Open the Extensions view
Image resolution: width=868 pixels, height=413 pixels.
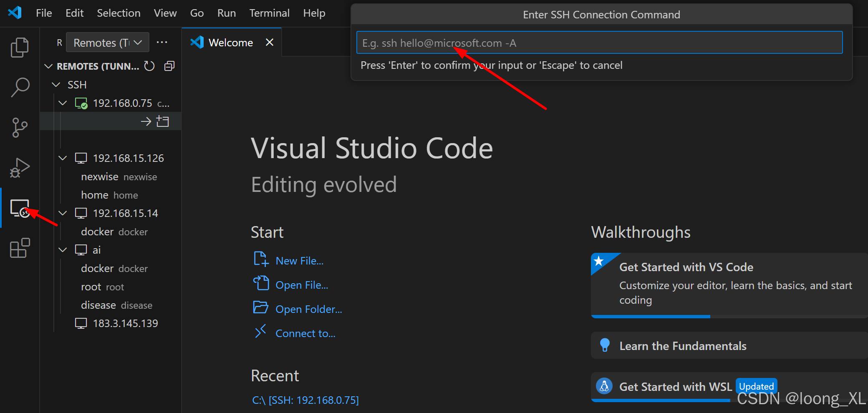click(20, 248)
